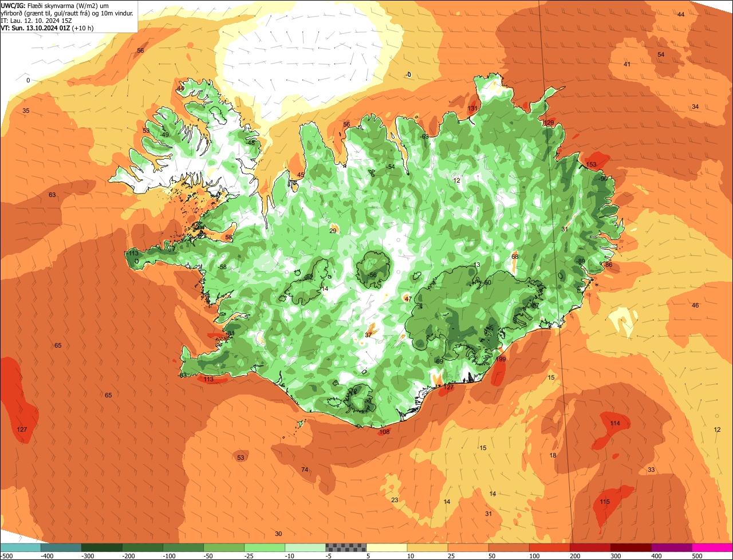This screenshot has width=733, height=560.
Task: Click the legend label 500
Action: coord(697,556)
